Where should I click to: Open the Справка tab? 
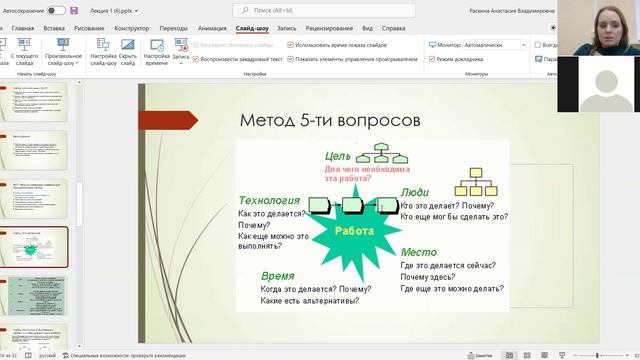click(x=393, y=28)
